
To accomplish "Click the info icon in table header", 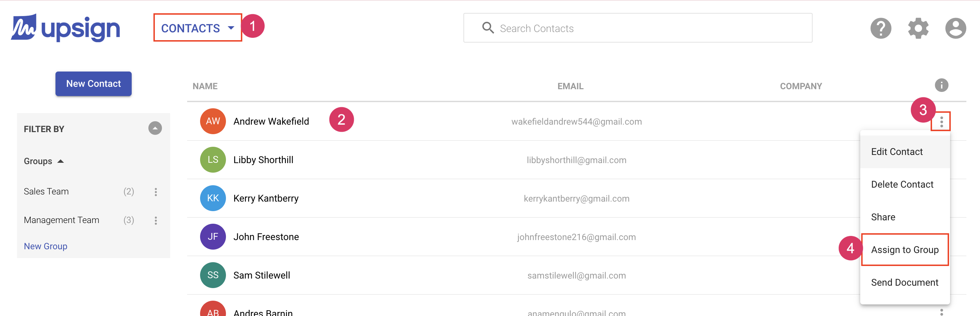I will 941,85.
